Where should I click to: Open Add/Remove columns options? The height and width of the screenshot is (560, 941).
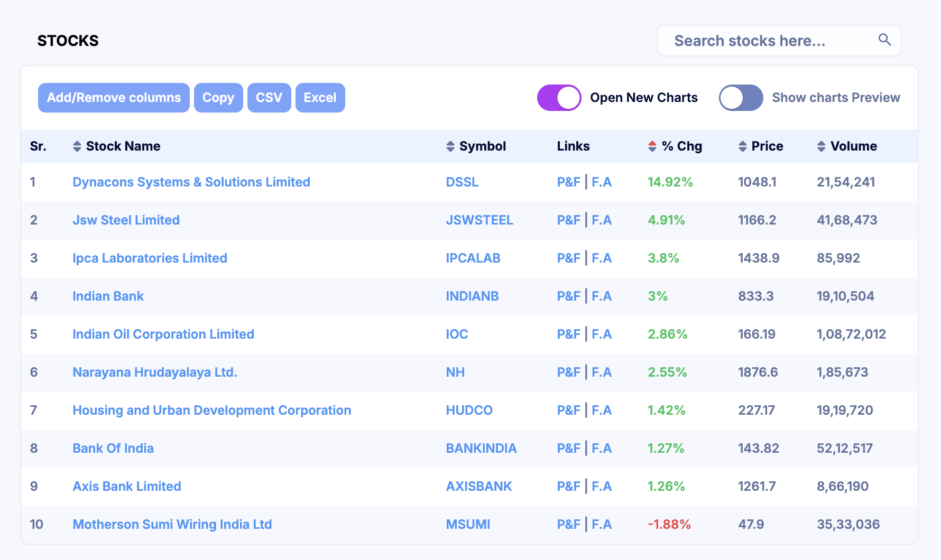[114, 98]
